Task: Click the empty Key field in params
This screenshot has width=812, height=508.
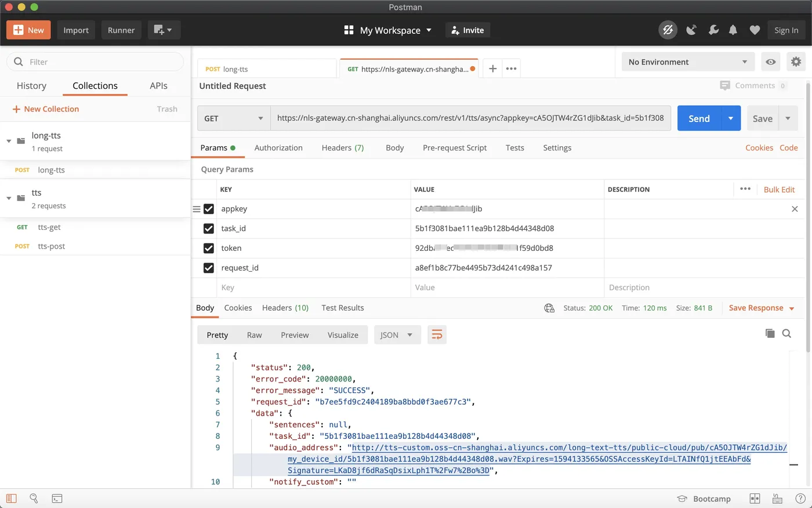Action: (x=314, y=287)
